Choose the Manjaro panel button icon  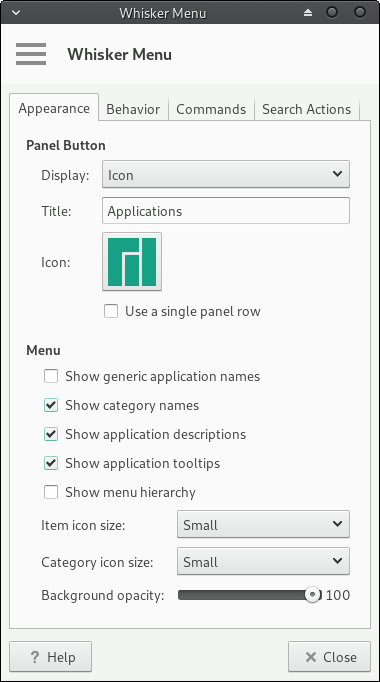click(132, 261)
